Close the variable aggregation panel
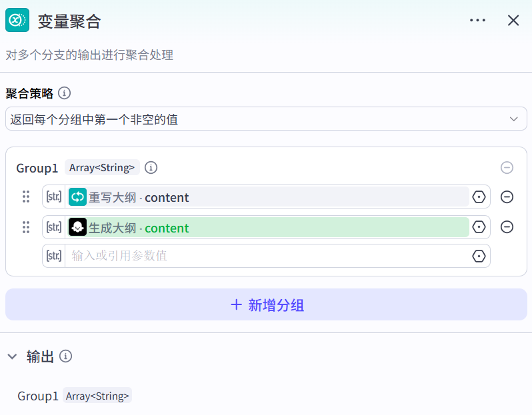 pyautogui.click(x=513, y=21)
